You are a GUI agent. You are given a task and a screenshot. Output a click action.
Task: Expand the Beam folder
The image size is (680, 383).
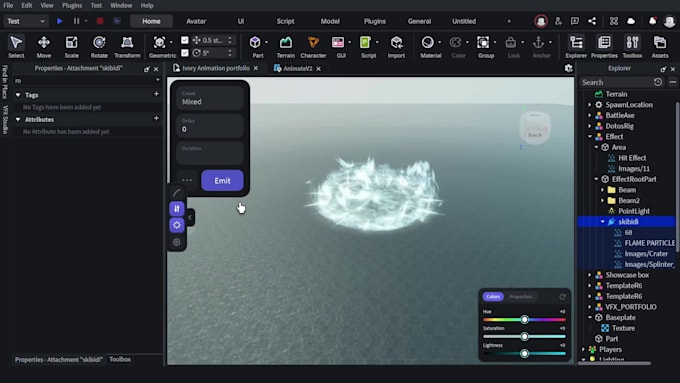point(602,190)
